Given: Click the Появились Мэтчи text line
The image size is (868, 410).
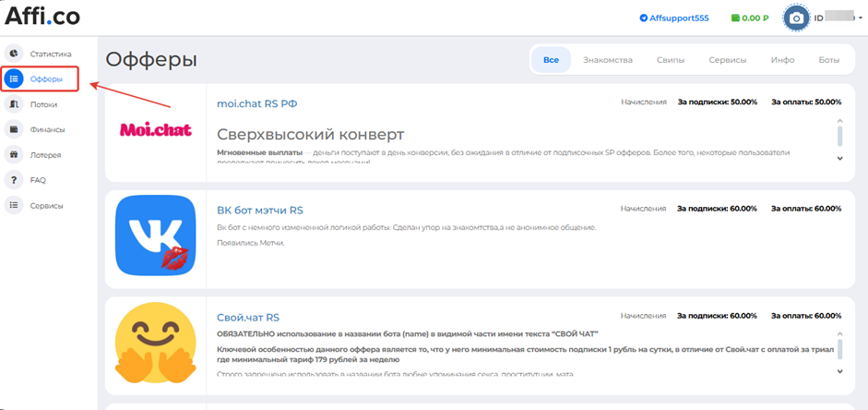Looking at the screenshot, I should click(x=250, y=243).
